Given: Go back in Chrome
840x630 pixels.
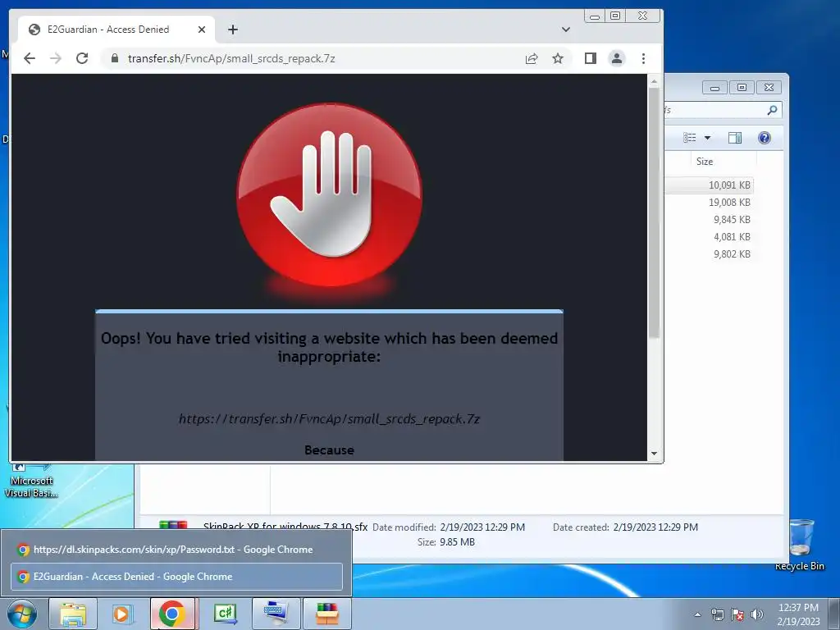Looking at the screenshot, I should point(30,58).
